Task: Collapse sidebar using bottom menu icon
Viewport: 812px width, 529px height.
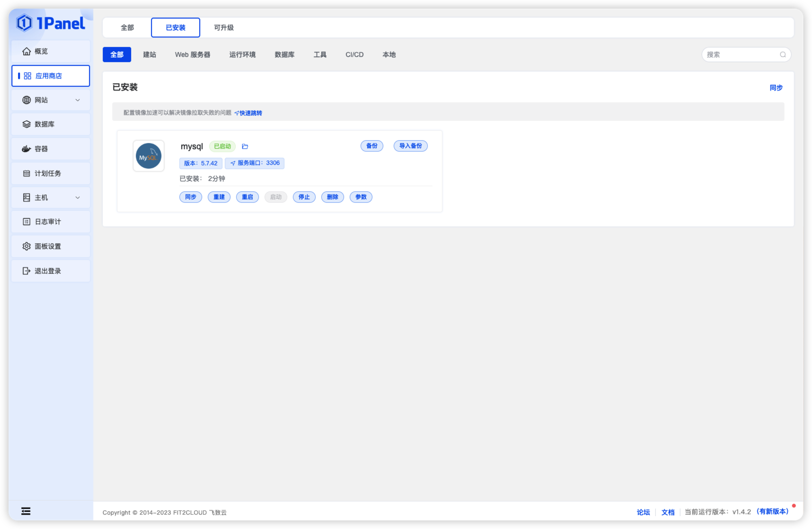Action: (26, 511)
